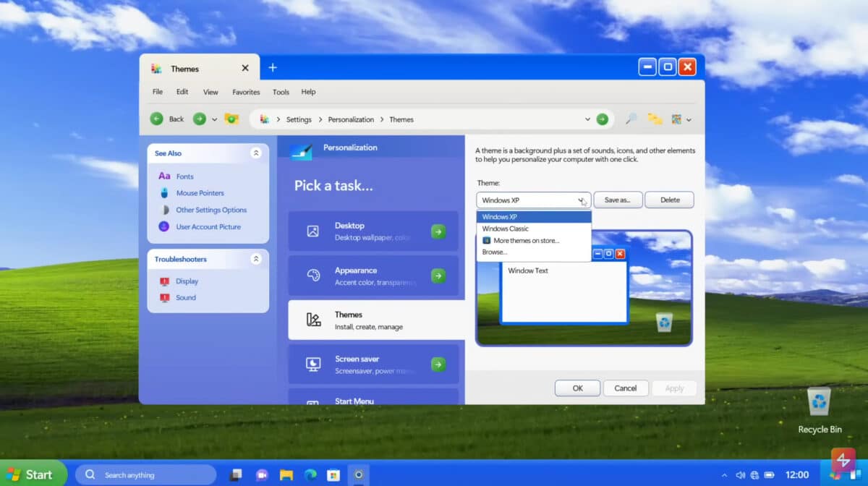Open the Tools menu
868x486 pixels.
tap(281, 92)
